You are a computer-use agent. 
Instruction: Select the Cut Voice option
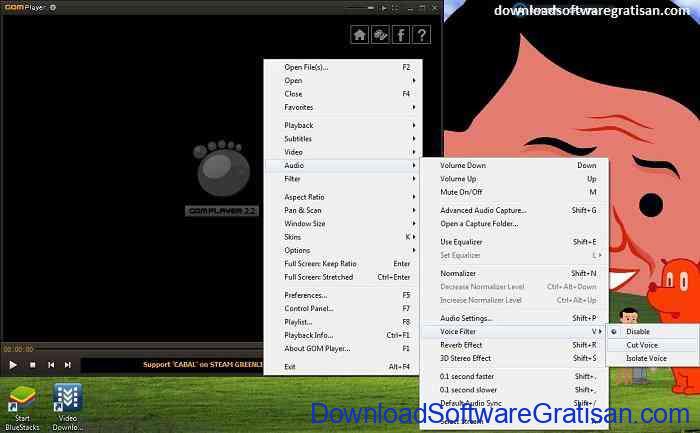(652, 345)
